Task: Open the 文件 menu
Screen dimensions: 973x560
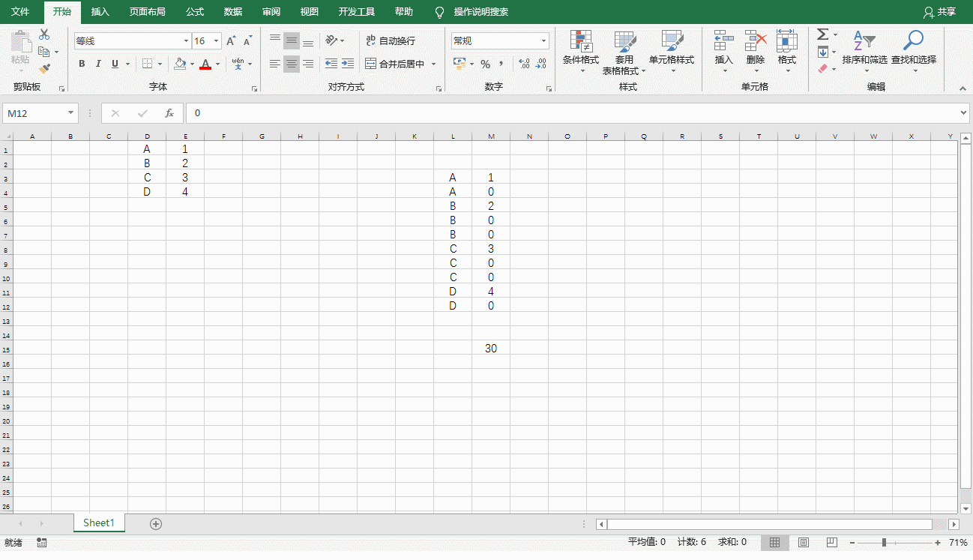Action: (20, 12)
